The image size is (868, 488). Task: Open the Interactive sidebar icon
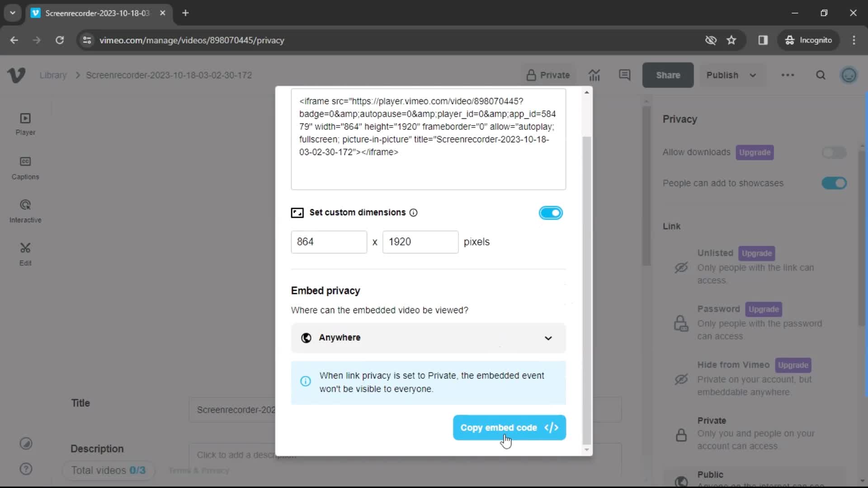pyautogui.click(x=25, y=211)
